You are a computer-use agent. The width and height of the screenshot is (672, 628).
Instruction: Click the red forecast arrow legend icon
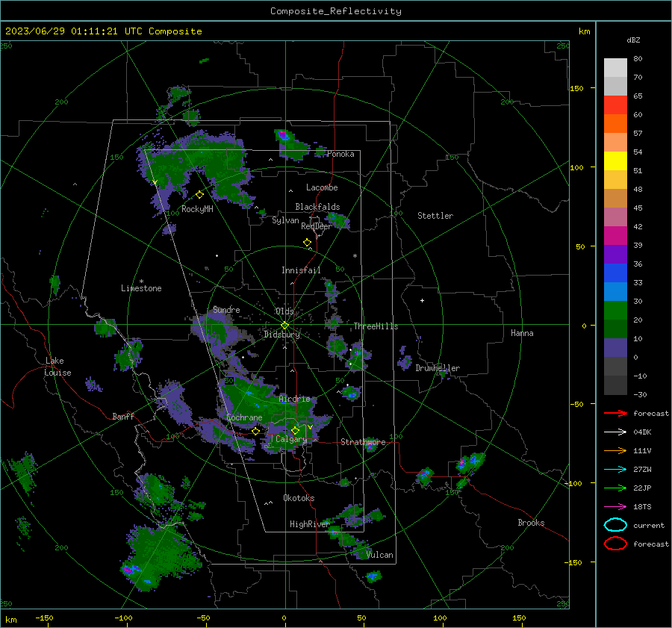[x=615, y=413]
